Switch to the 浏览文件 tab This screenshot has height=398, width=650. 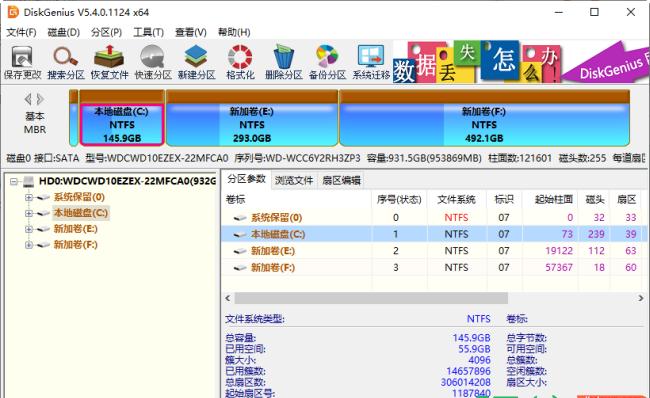(294, 180)
